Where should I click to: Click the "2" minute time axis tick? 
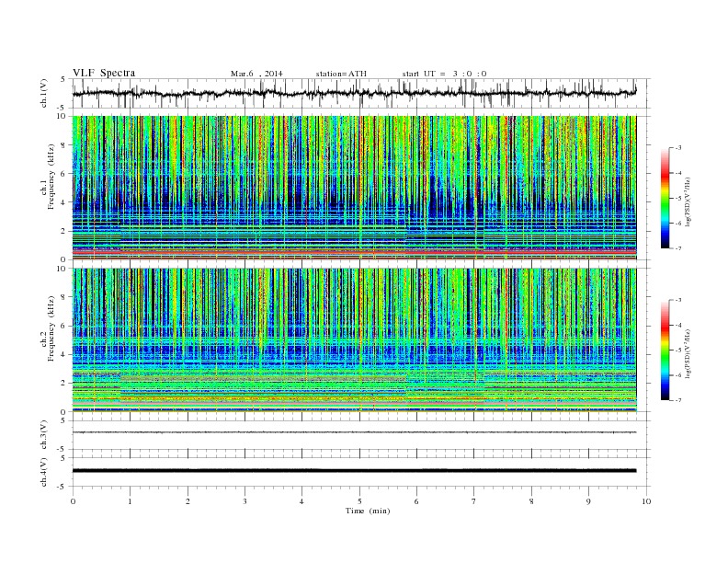(x=188, y=501)
